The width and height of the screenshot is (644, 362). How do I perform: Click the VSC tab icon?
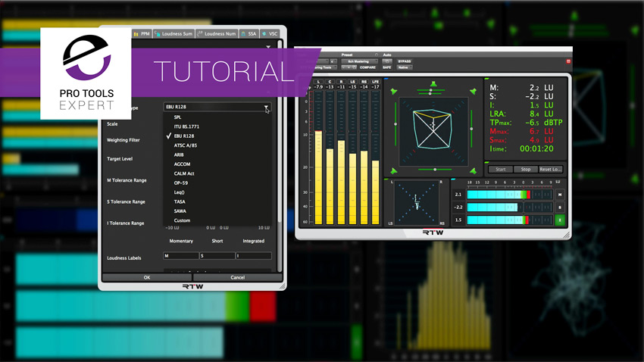264,33
